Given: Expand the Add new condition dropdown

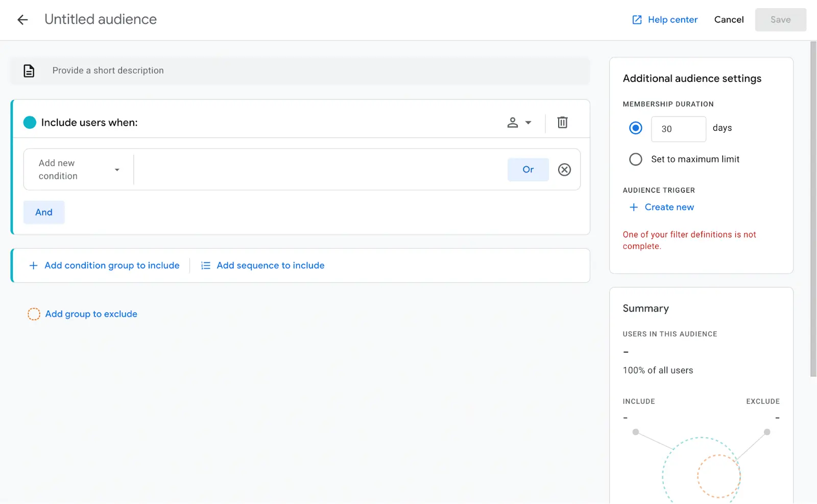Looking at the screenshot, I should pos(79,170).
